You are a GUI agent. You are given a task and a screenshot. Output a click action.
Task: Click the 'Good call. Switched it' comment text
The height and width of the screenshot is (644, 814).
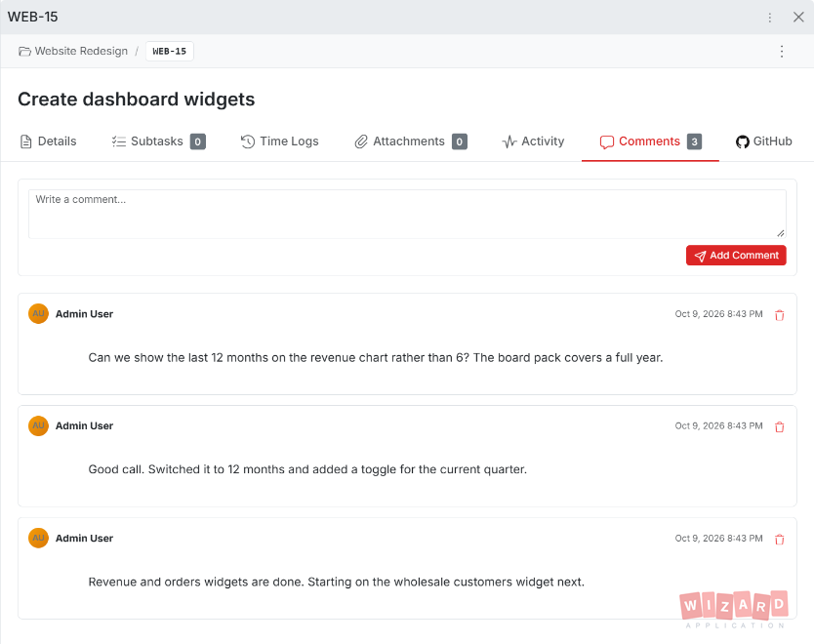coord(307,469)
